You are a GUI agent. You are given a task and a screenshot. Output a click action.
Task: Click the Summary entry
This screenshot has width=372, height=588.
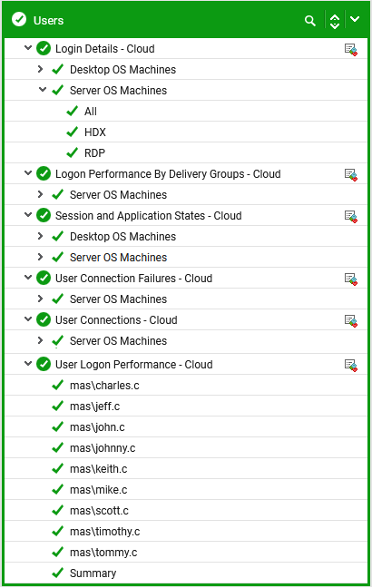click(x=93, y=573)
